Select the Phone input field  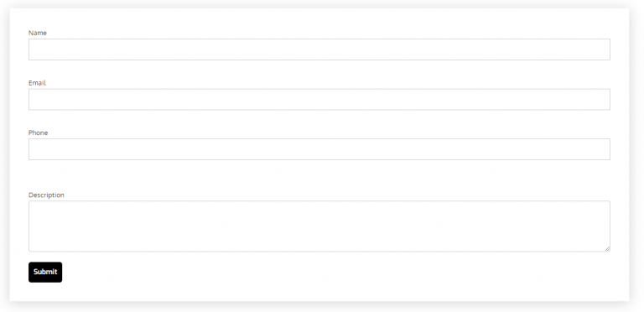point(319,149)
